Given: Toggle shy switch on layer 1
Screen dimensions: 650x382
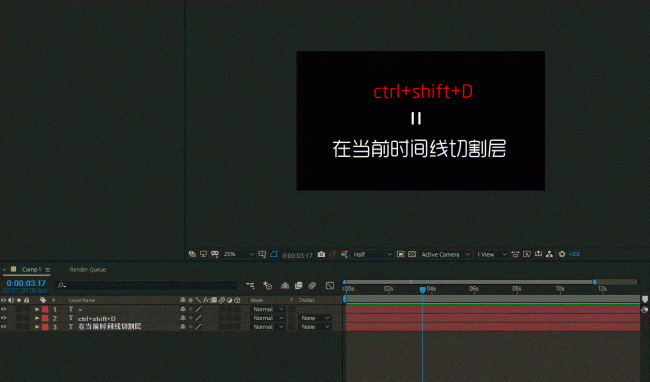Looking at the screenshot, I should 182,309.
